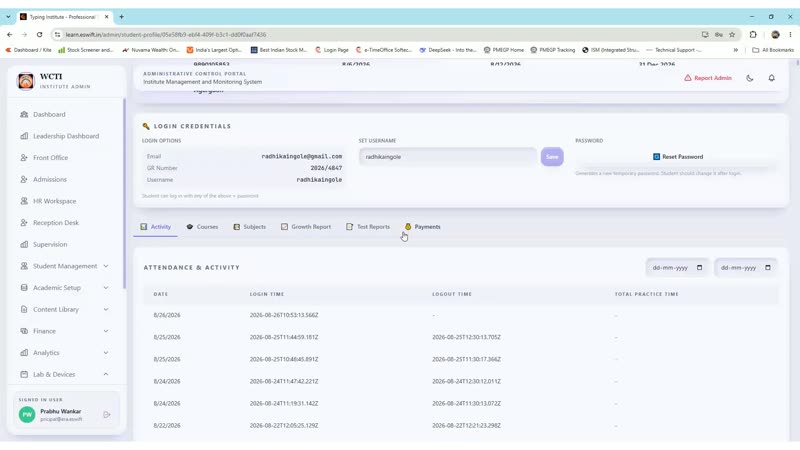Open the tab search dropdown arrow
800x450 pixels.
(8, 17)
